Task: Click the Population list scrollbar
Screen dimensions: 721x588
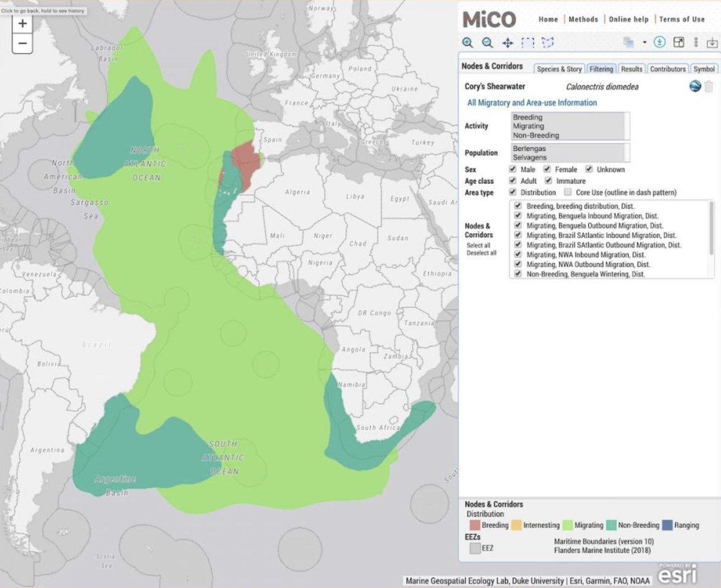Action: tap(627, 153)
